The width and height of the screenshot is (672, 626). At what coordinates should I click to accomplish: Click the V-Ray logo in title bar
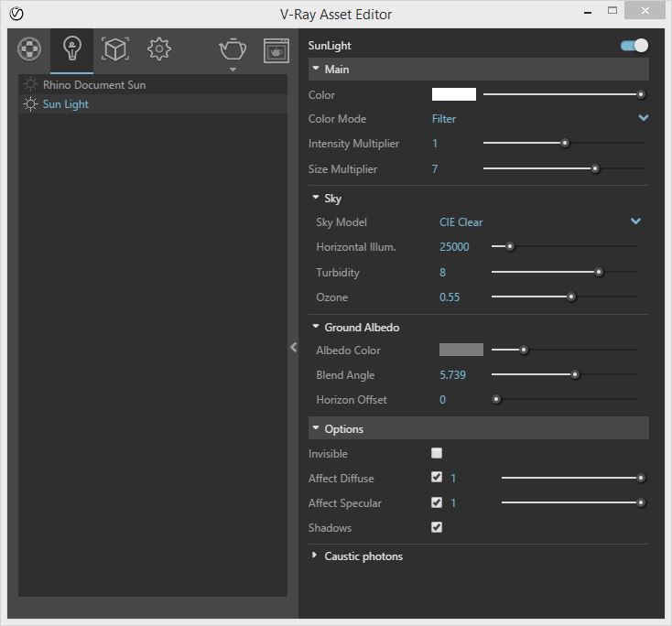[16, 14]
